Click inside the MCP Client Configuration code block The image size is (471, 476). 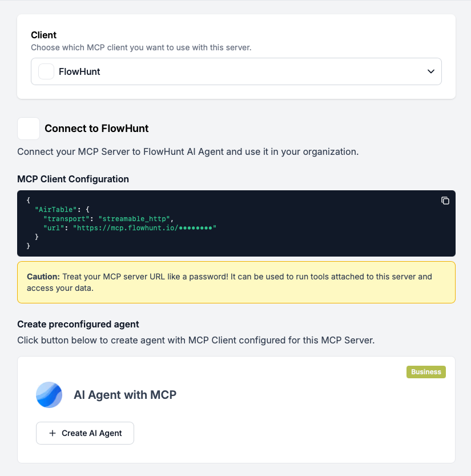[171, 223]
